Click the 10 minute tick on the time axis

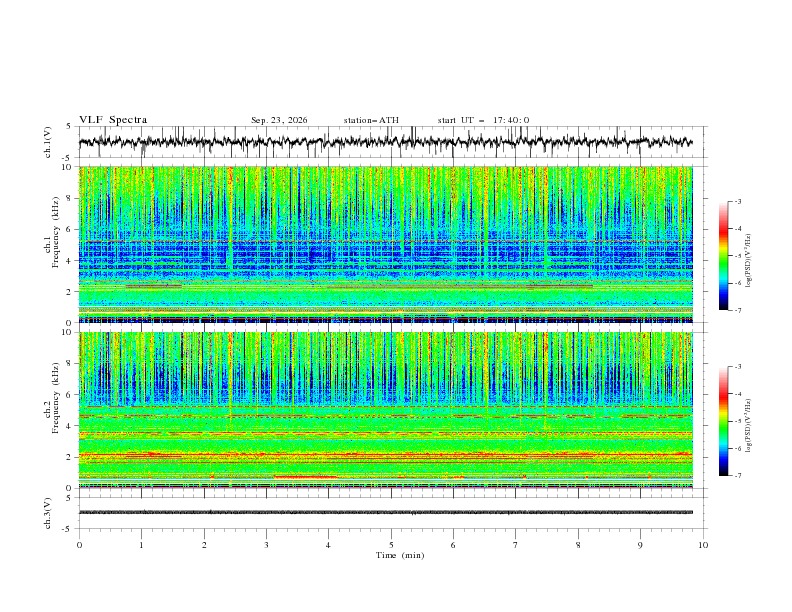point(703,545)
